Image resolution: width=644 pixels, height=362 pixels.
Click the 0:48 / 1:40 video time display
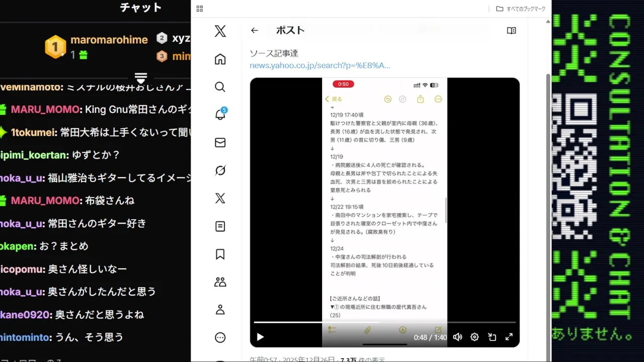point(430,337)
